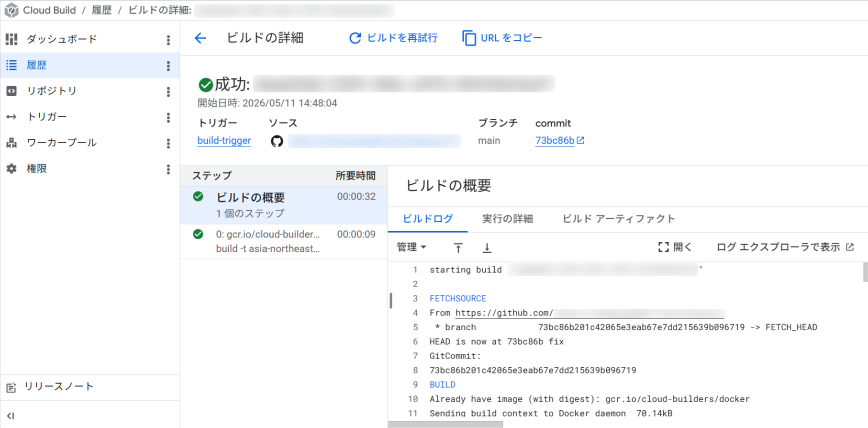Screen dimensions: 868x428
Task: Jump to the bottom of the log
Action: tap(487, 248)
